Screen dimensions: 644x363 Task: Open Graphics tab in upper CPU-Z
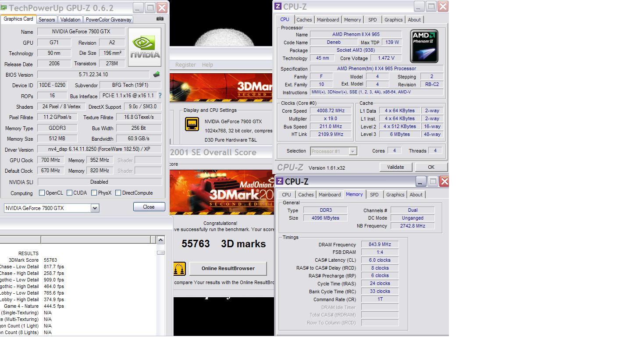pyautogui.click(x=393, y=20)
